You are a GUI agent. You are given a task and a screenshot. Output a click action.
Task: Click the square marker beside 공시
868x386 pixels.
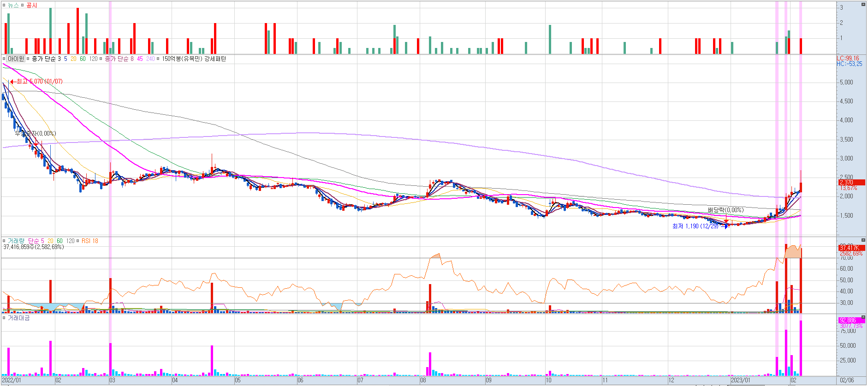pos(23,5)
